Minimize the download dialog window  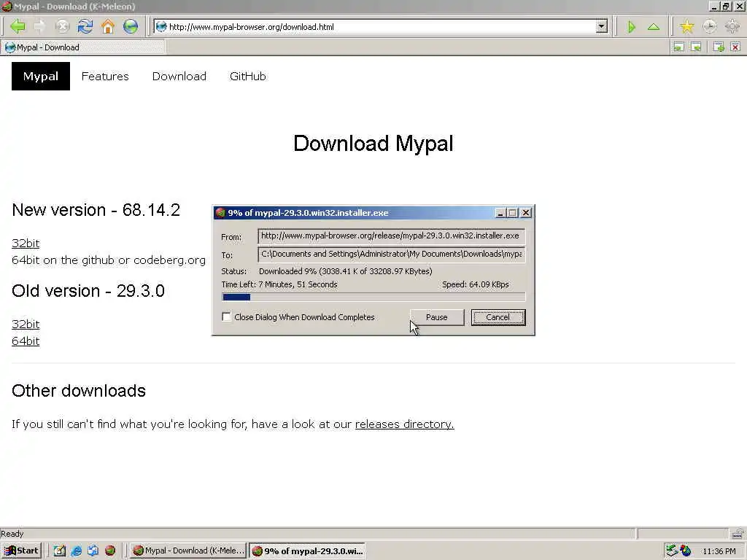click(500, 213)
